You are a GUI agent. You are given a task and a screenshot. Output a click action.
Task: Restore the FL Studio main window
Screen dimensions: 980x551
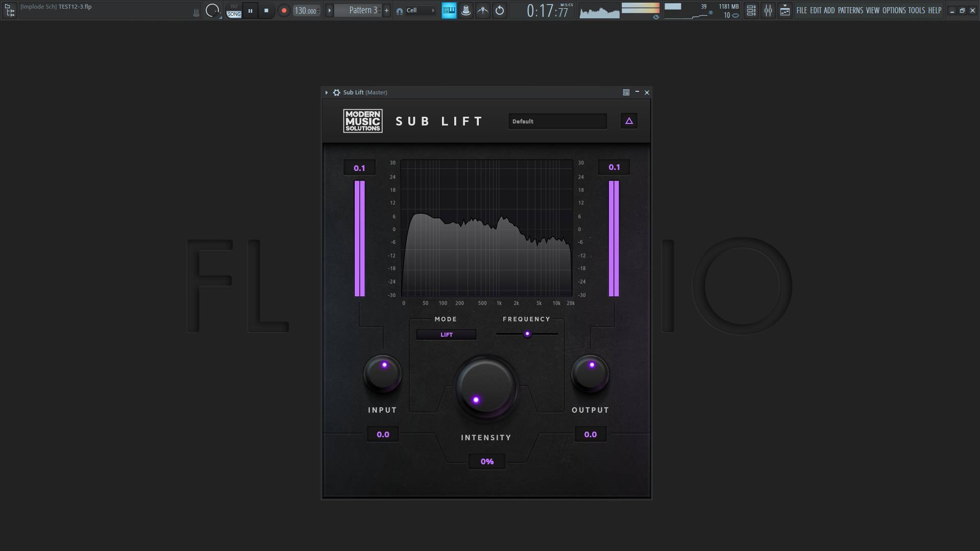click(962, 11)
